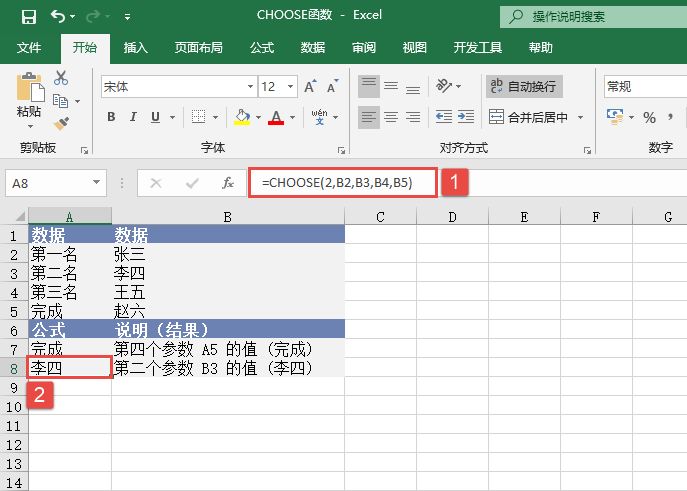Switch to the 插入 ribbon tab

point(136,48)
